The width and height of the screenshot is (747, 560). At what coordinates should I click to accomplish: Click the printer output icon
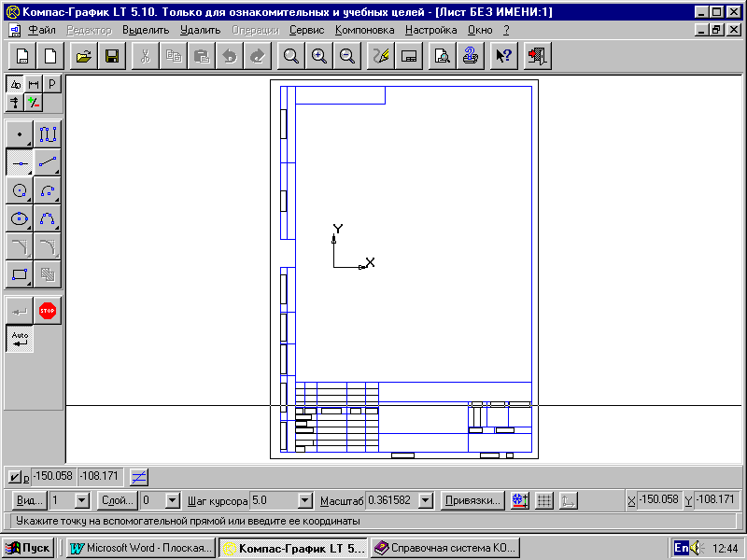(471, 56)
